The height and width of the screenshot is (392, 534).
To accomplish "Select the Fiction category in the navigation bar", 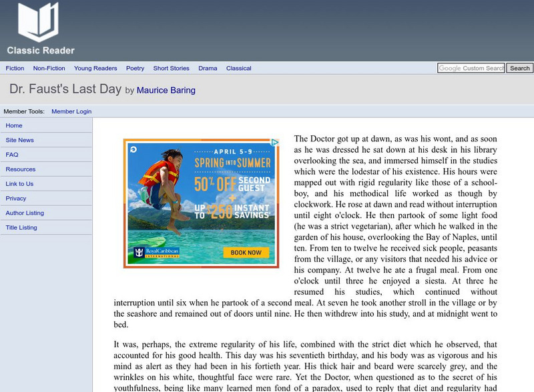I will pyautogui.click(x=15, y=68).
